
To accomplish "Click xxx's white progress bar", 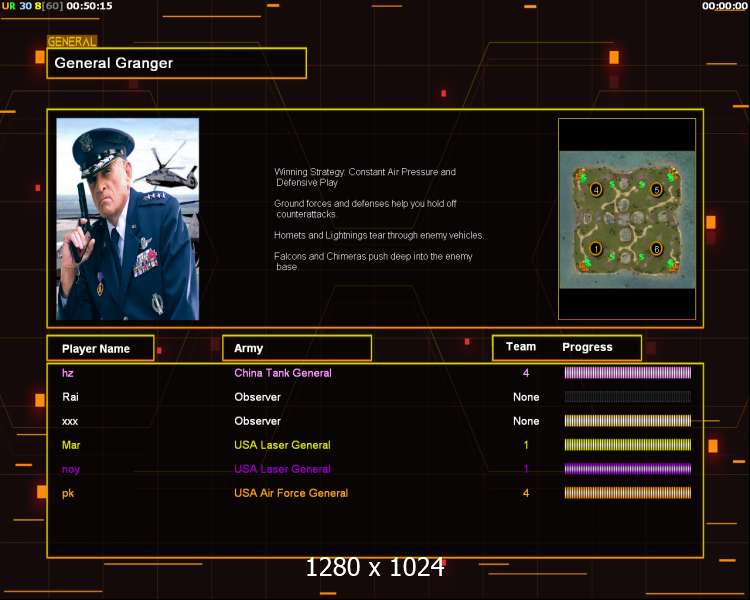I will tap(628, 421).
